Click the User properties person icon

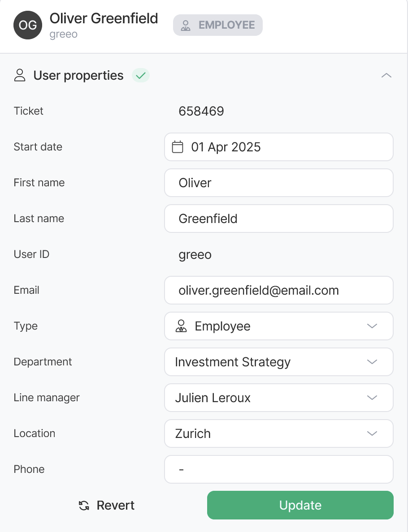tap(20, 75)
